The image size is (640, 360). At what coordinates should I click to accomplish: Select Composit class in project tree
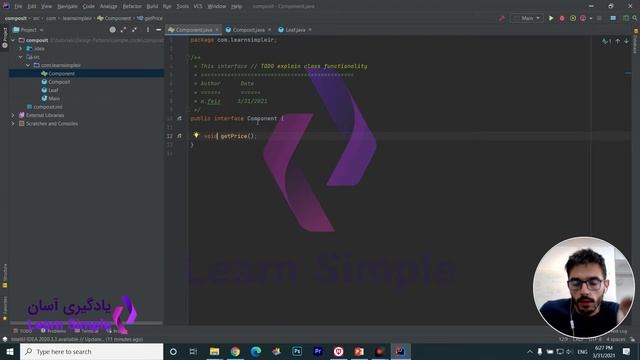click(x=59, y=82)
